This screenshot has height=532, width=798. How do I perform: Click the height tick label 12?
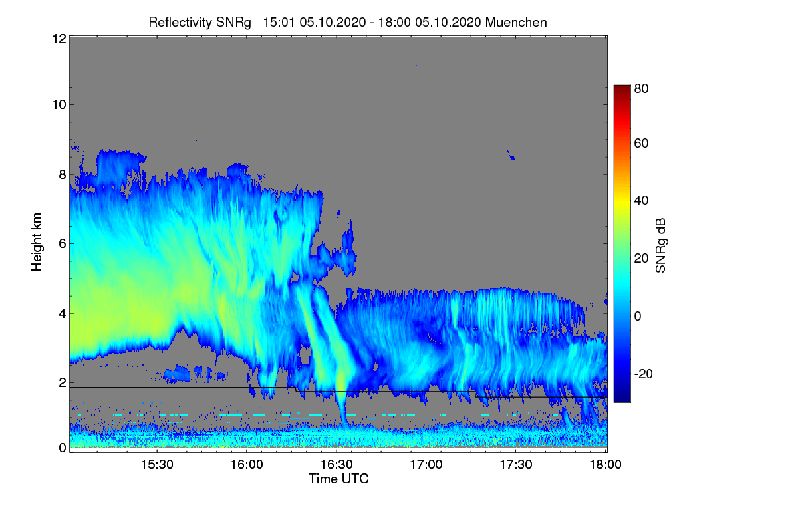pos(59,39)
